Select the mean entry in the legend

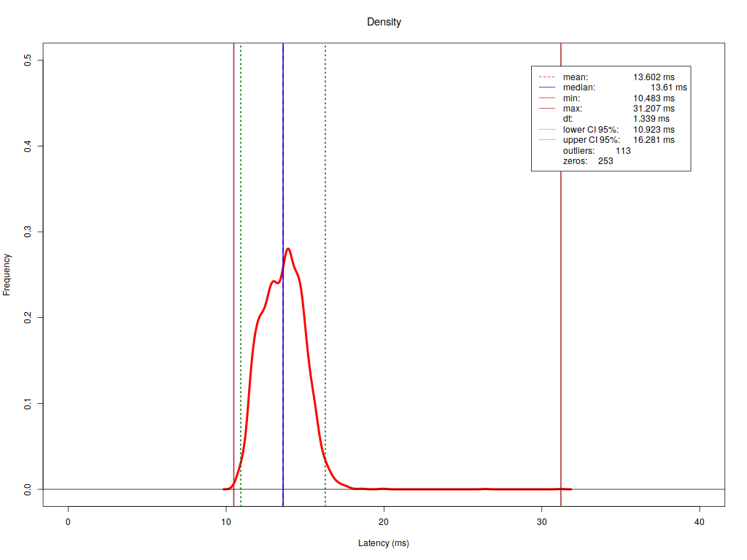coord(575,77)
